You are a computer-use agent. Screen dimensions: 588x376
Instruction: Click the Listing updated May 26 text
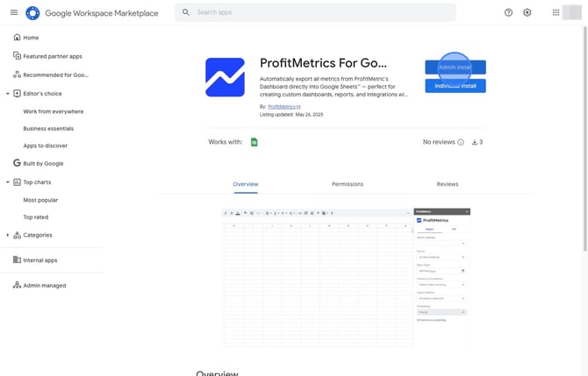[x=291, y=115]
